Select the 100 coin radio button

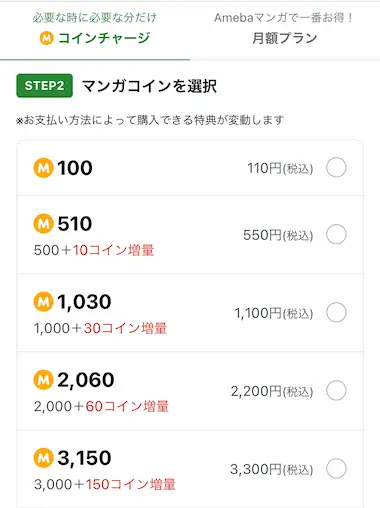336,167
